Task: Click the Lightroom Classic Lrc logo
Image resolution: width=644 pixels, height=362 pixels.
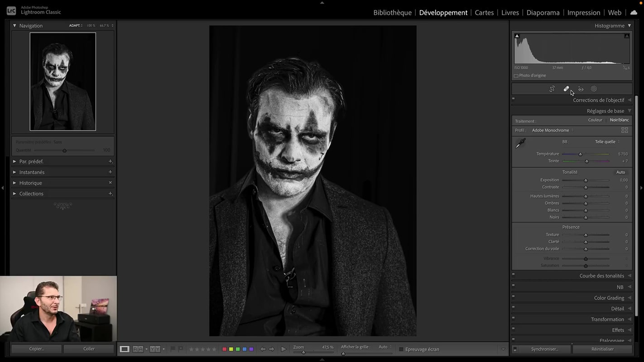Action: point(11,10)
